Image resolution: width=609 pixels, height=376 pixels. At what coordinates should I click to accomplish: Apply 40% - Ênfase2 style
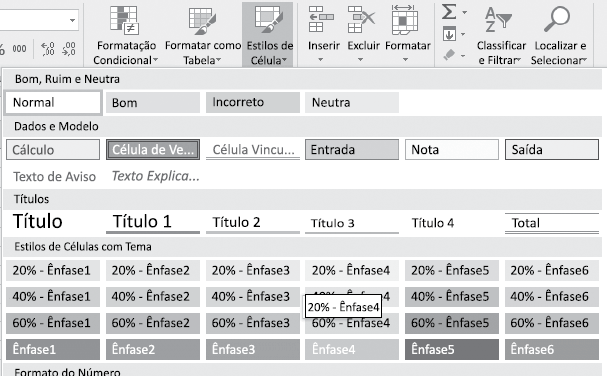(153, 297)
